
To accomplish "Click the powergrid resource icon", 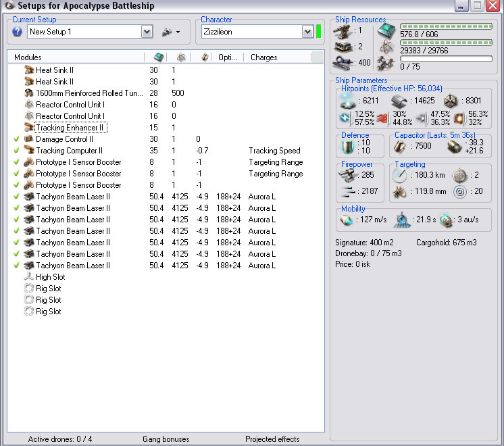I will pos(386,47).
